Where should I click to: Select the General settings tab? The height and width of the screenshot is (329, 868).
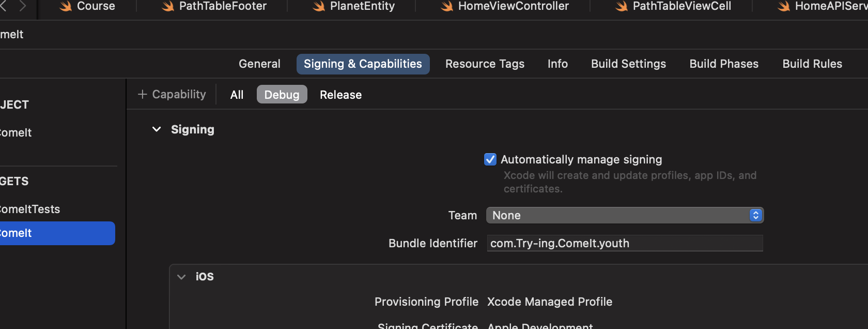[x=259, y=64]
